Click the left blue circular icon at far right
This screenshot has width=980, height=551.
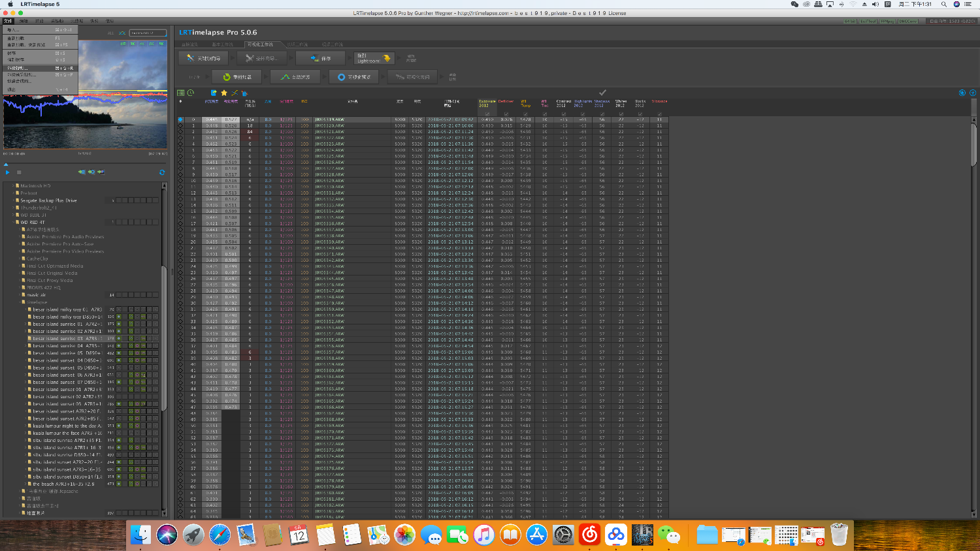point(962,93)
